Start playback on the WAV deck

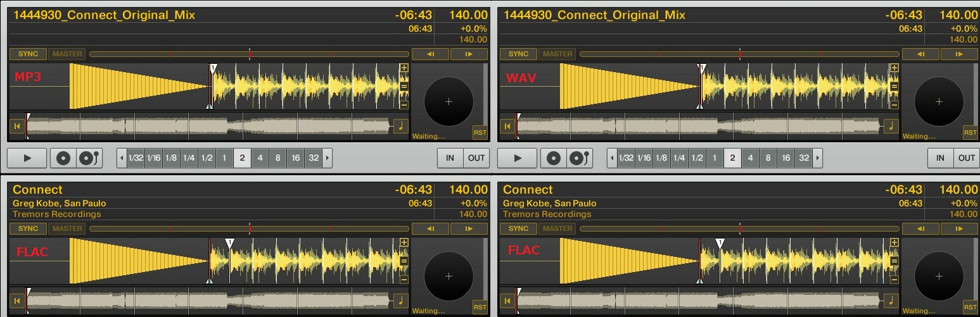coord(518,158)
